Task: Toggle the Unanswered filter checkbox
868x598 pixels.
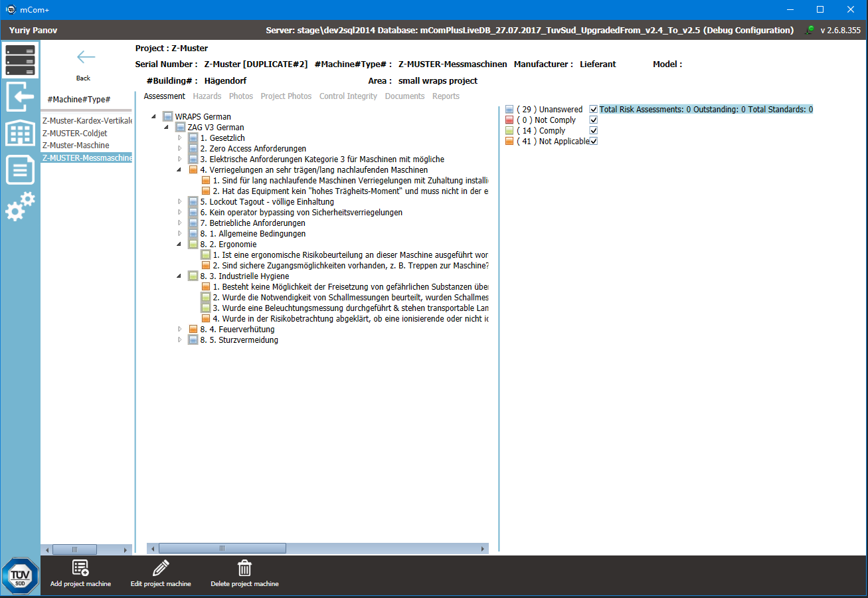Action: [594, 110]
